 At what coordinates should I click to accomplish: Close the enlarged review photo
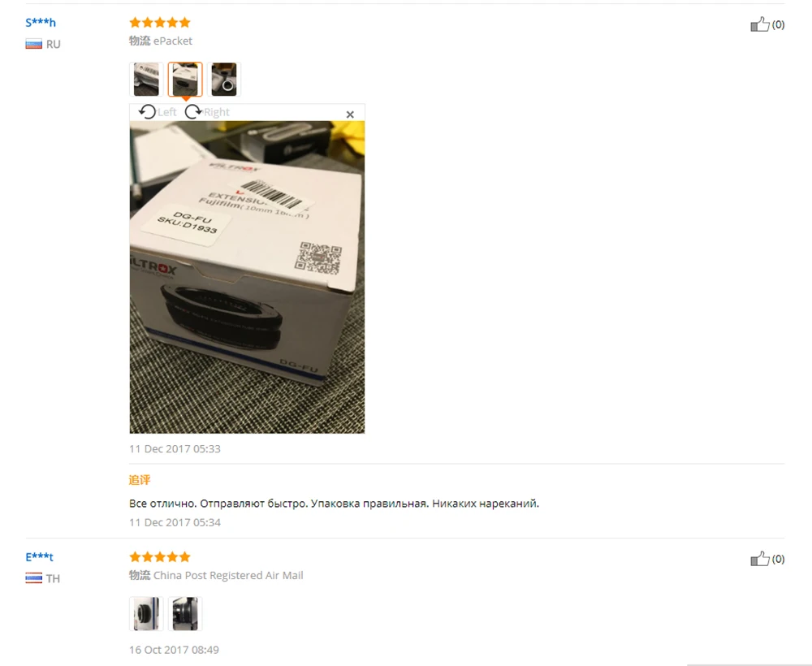click(x=350, y=115)
